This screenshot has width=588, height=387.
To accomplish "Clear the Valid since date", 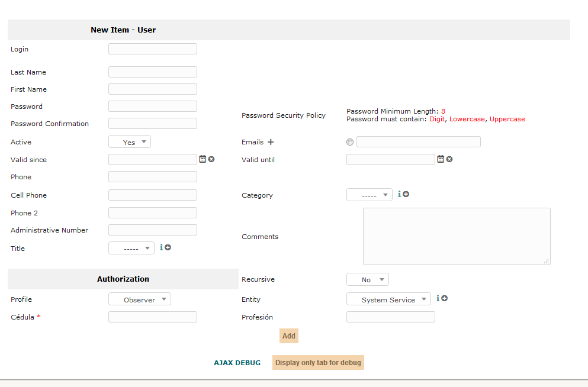I will click(211, 159).
